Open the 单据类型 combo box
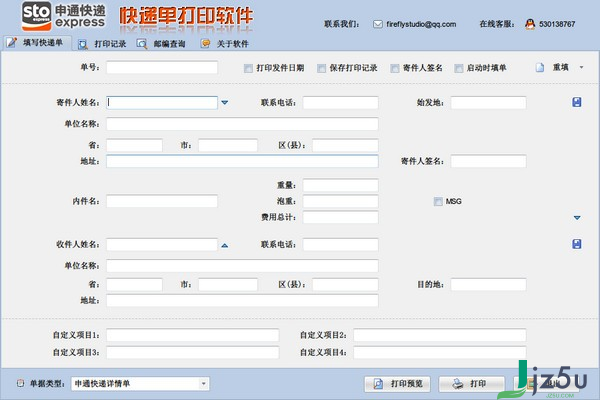Screen dimensions: 600x400 (140, 384)
